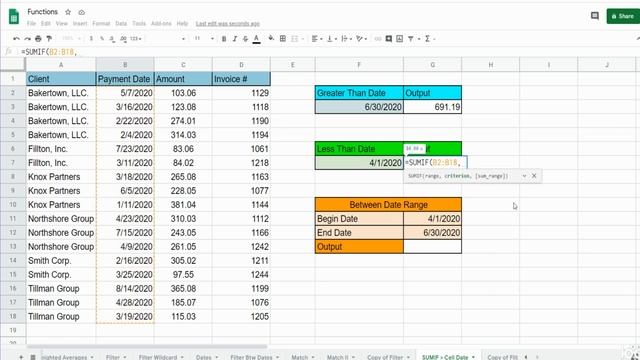640x360 pixels.
Task: Click the Insert chart icon
Action: pyautogui.click(x=400, y=39)
